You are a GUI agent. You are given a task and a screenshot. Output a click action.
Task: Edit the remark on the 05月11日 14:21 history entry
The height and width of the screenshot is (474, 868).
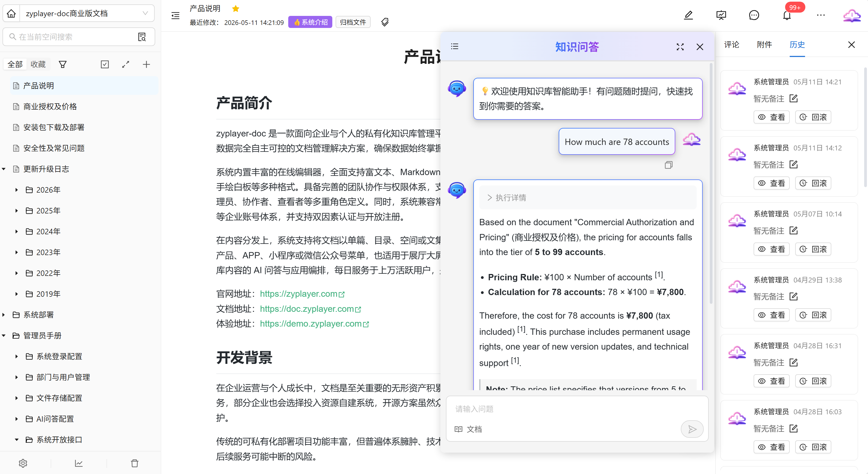pyautogui.click(x=794, y=99)
